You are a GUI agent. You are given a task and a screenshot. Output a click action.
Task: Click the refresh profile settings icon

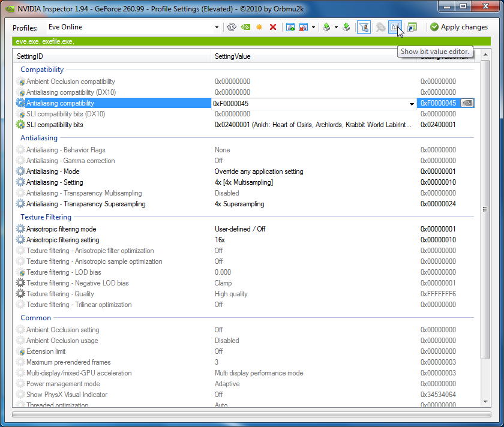pyautogui.click(x=232, y=27)
